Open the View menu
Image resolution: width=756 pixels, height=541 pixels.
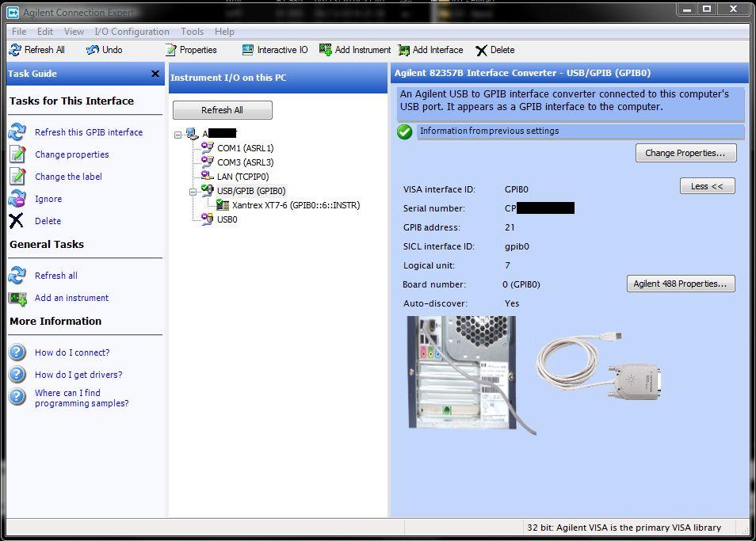click(x=74, y=32)
